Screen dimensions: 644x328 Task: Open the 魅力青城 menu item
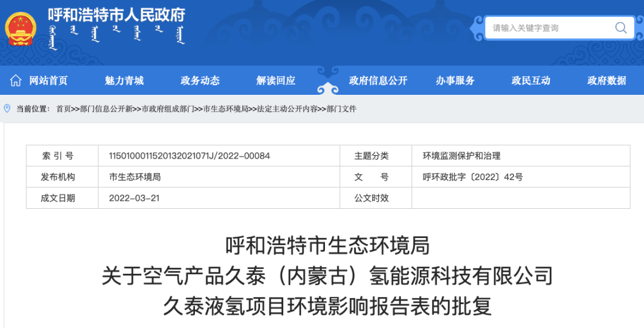(x=124, y=81)
